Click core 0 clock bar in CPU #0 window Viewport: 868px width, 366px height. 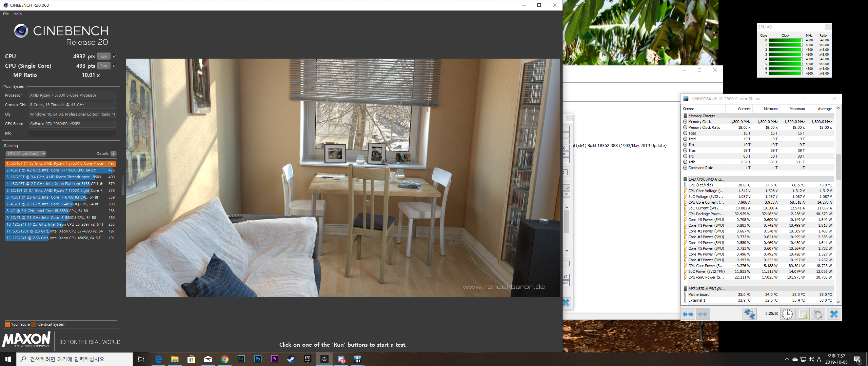pyautogui.click(x=785, y=40)
